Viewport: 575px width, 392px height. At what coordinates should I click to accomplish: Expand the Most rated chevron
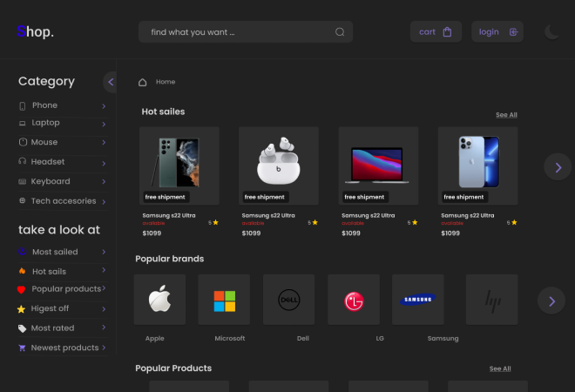tap(104, 327)
